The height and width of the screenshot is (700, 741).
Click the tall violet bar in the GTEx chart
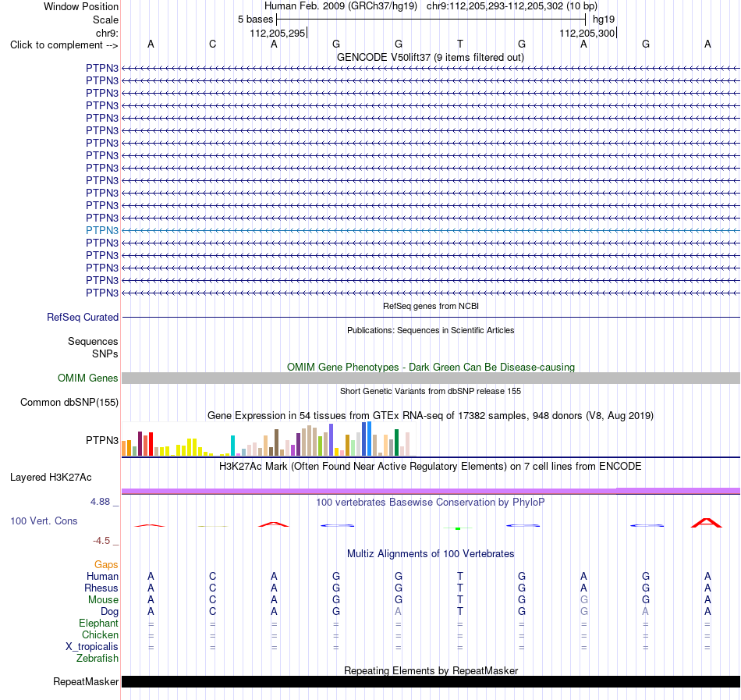click(x=331, y=439)
